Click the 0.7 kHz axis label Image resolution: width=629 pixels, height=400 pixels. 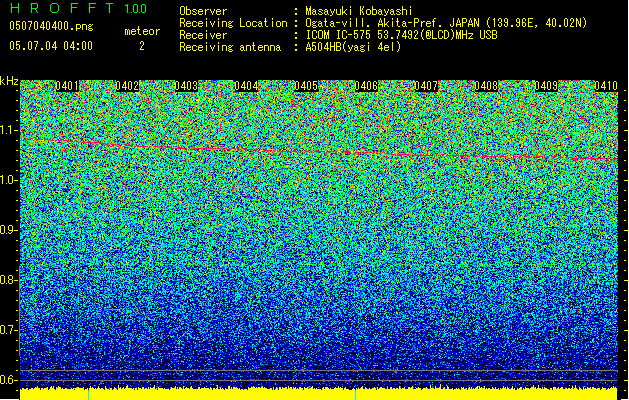coord(9,330)
